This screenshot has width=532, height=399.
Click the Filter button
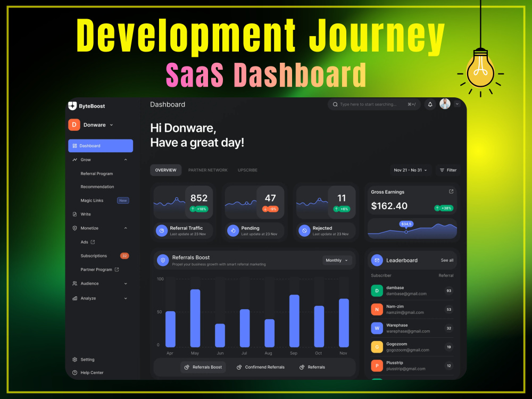(x=448, y=170)
